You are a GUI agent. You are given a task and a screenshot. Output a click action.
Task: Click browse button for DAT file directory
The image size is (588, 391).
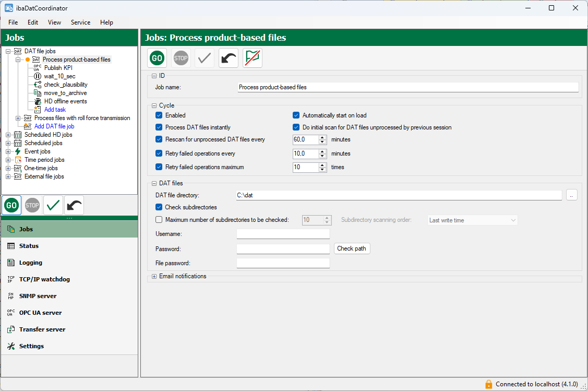click(x=571, y=195)
